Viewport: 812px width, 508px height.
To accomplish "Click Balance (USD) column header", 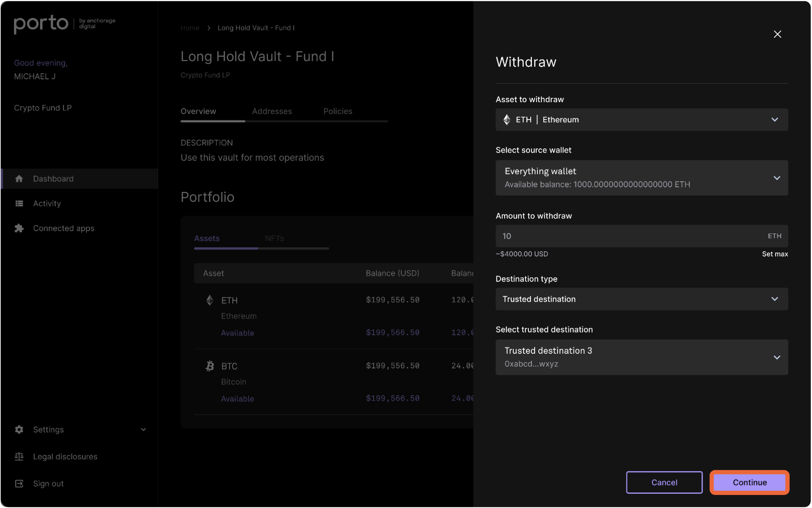I will coord(392,273).
